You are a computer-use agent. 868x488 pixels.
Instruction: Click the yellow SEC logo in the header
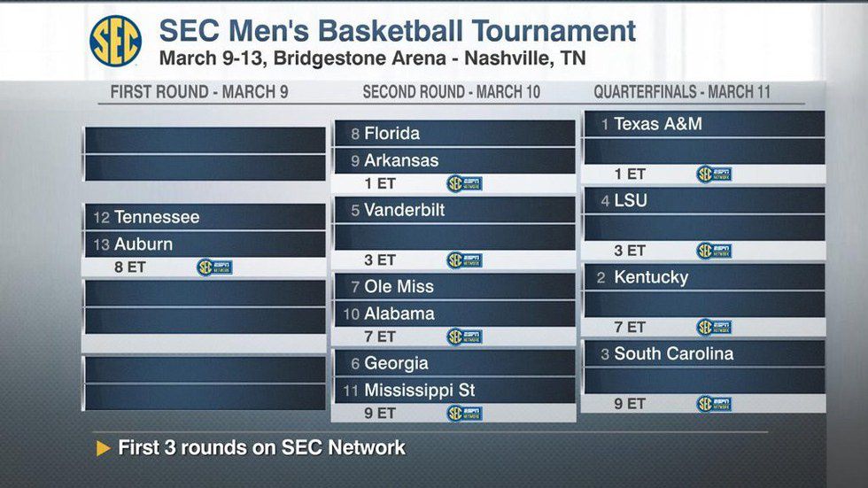[x=115, y=41]
